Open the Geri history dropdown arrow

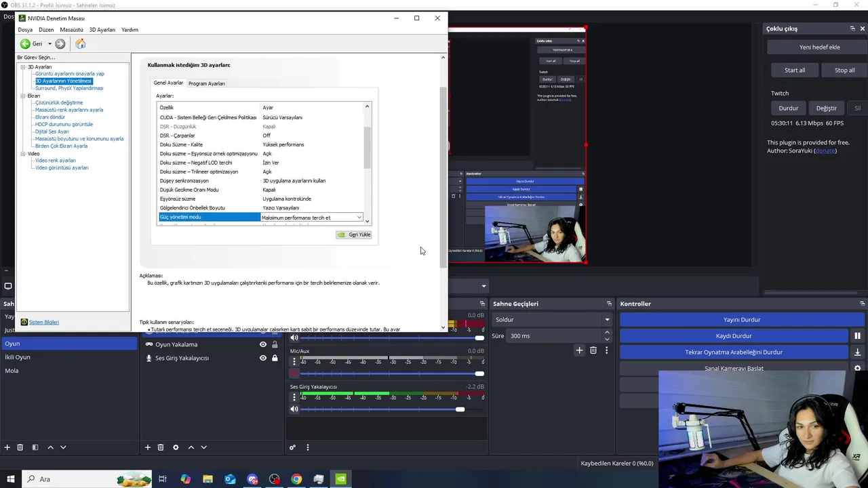click(50, 44)
